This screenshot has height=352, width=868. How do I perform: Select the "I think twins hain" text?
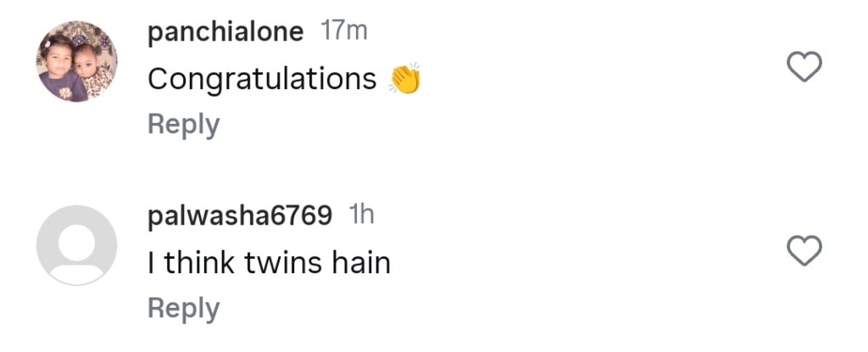pos(269,263)
